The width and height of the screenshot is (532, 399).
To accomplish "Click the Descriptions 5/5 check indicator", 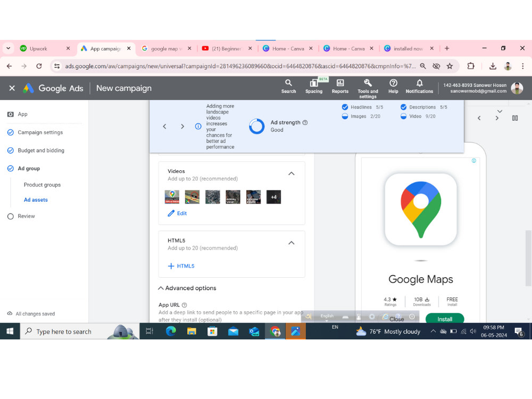I will coord(403,107).
